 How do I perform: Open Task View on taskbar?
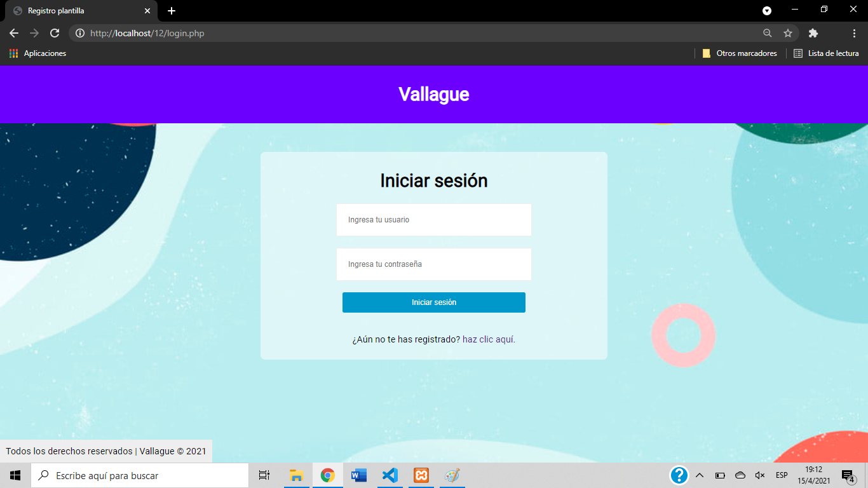tap(264, 475)
